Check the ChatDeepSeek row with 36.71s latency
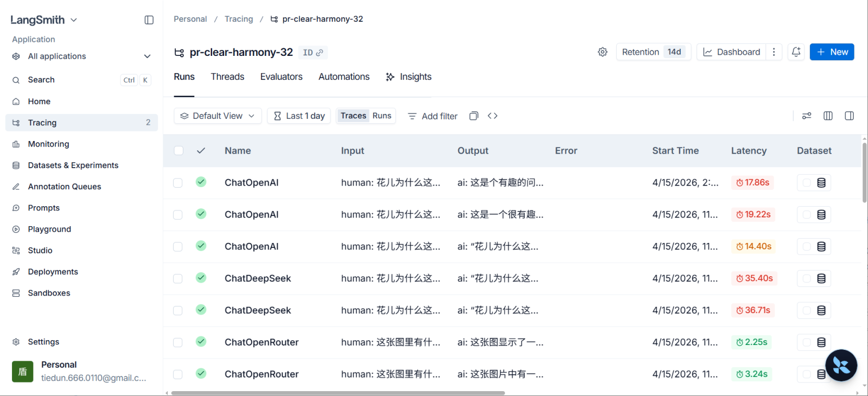Viewport: 868px width, 396px height. (x=177, y=311)
